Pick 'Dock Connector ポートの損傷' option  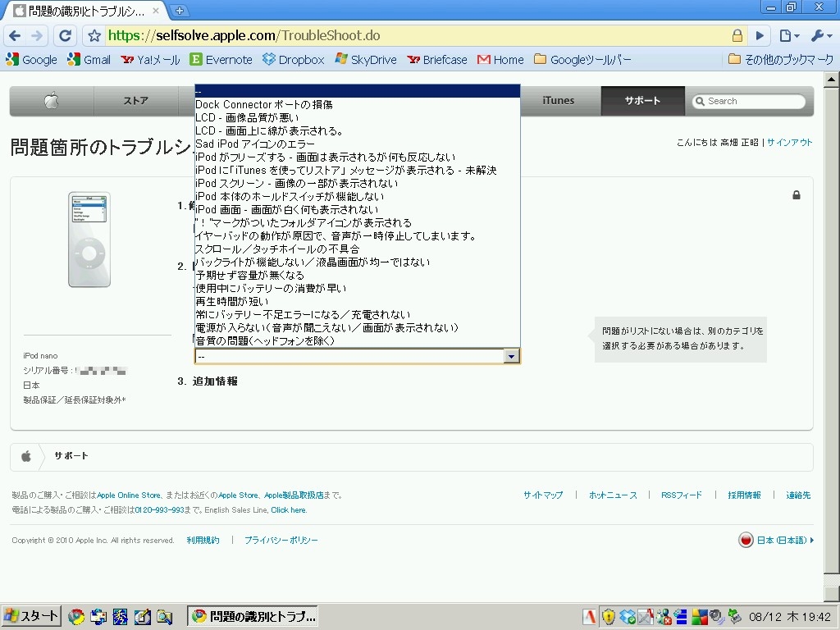(264, 105)
